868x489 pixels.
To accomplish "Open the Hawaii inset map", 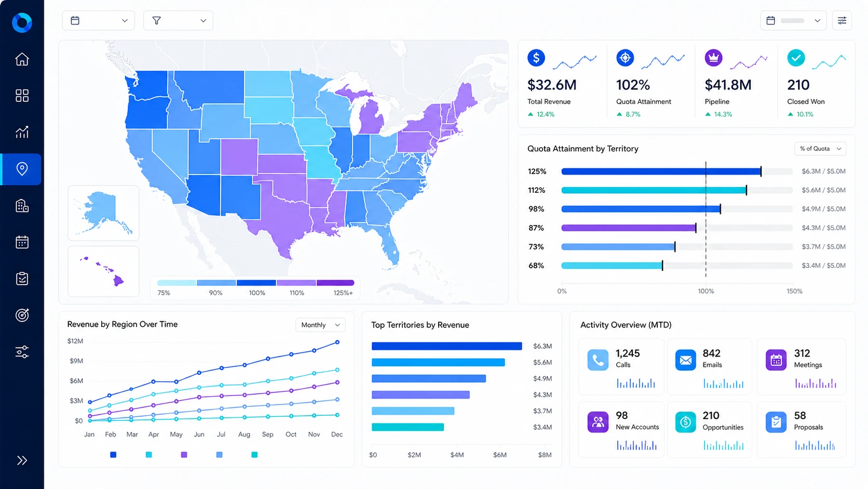I will click(x=103, y=271).
